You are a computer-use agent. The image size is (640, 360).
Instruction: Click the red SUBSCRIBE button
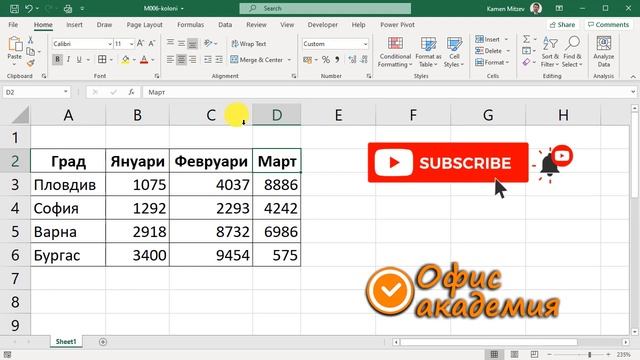448,162
